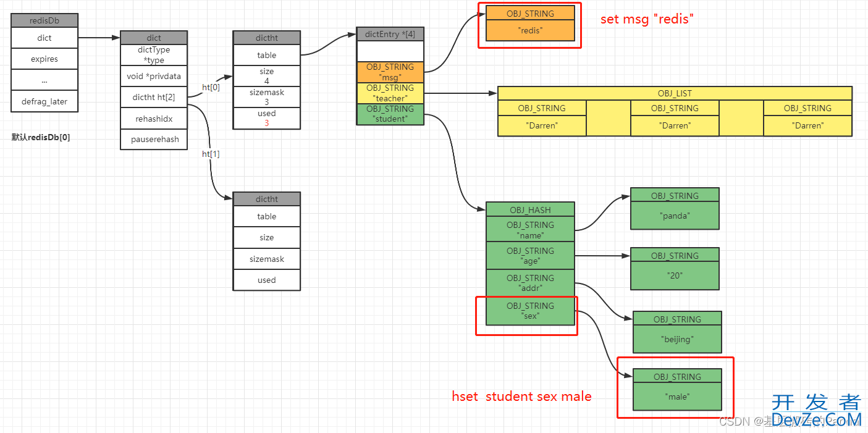868x433 pixels.
Task: Select the dictht ht[2] field
Action: pos(154,98)
